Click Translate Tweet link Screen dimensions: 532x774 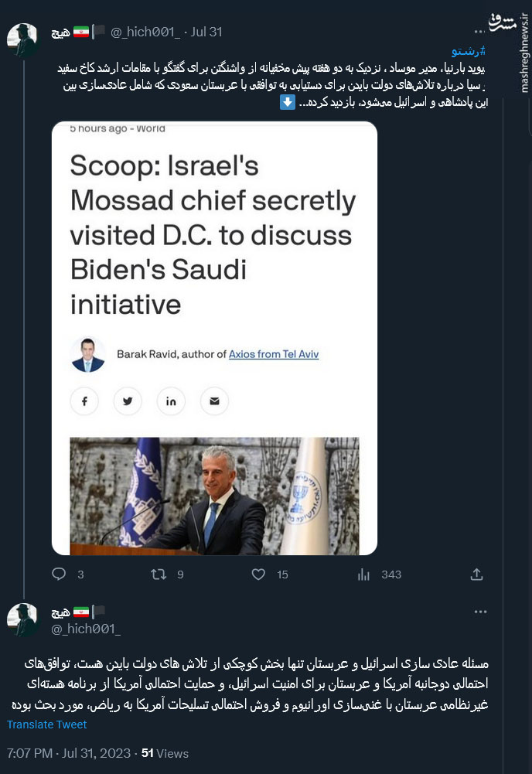[46, 725]
